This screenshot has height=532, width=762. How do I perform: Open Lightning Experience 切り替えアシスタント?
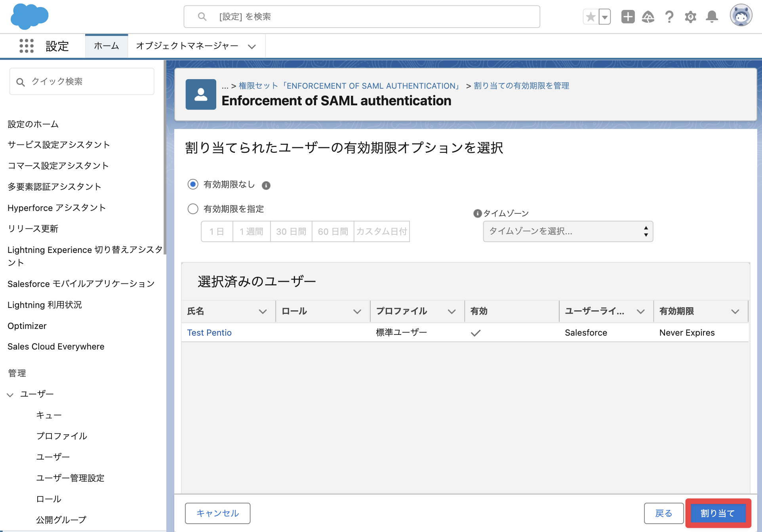coord(85,256)
